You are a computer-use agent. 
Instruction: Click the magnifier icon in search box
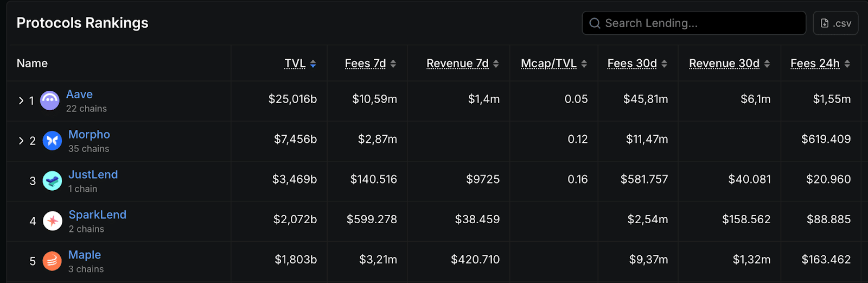tap(595, 23)
